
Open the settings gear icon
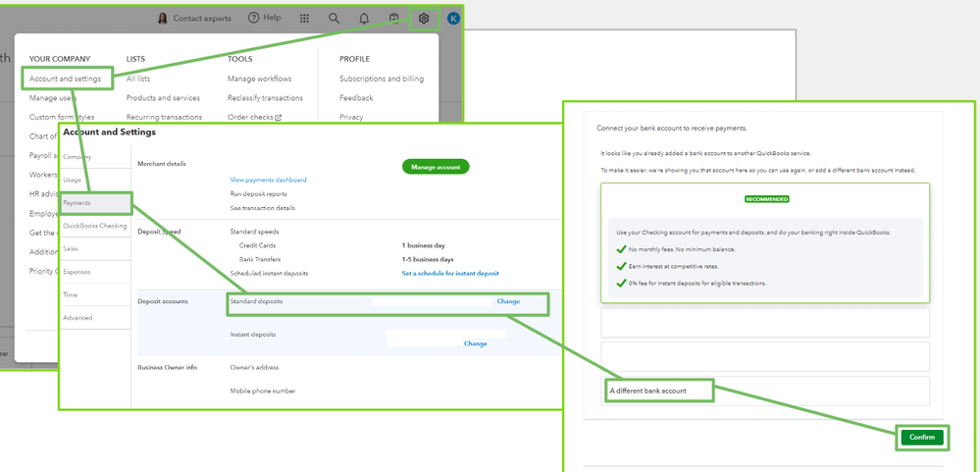point(424,19)
